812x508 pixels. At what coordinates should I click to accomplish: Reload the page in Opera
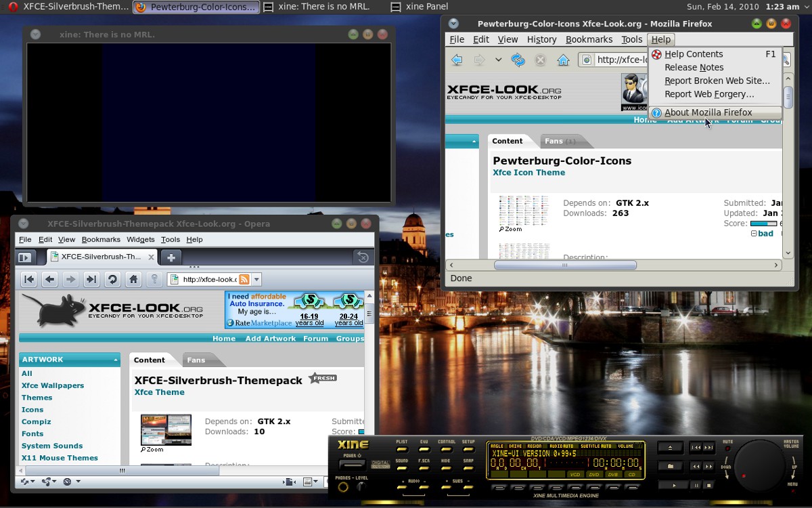113,279
